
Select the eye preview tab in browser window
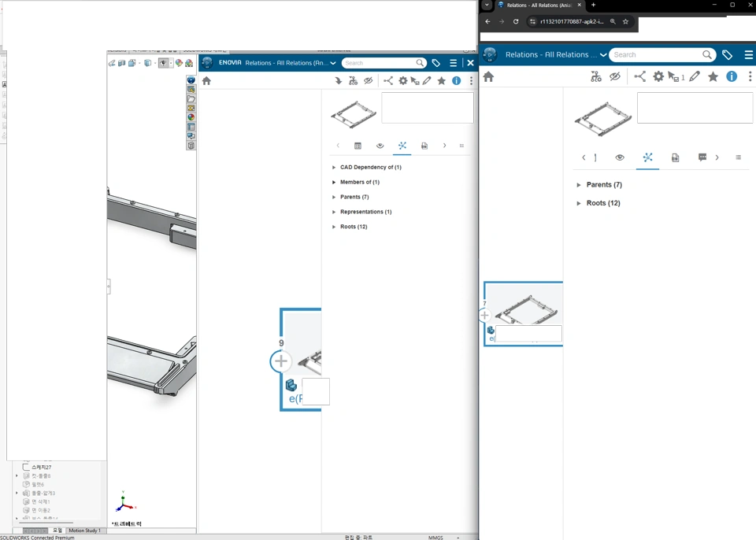click(620, 157)
